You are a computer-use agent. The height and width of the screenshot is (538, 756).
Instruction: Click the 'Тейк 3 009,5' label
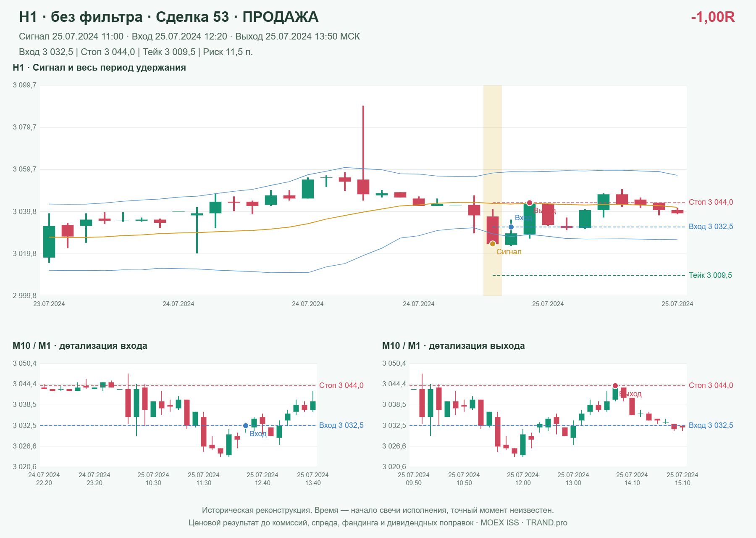[710, 275]
